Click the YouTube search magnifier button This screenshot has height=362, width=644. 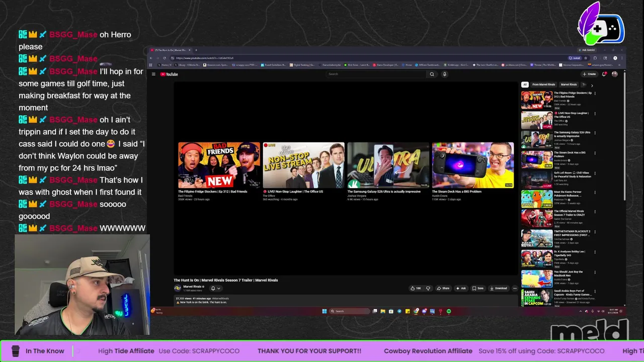[x=432, y=74]
